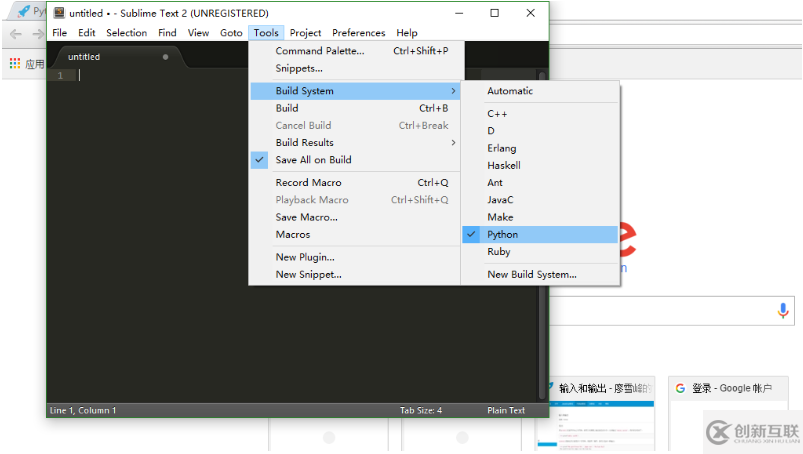Close the untitled tab via its dot
This screenshot has width=803, height=454.
pos(165,57)
